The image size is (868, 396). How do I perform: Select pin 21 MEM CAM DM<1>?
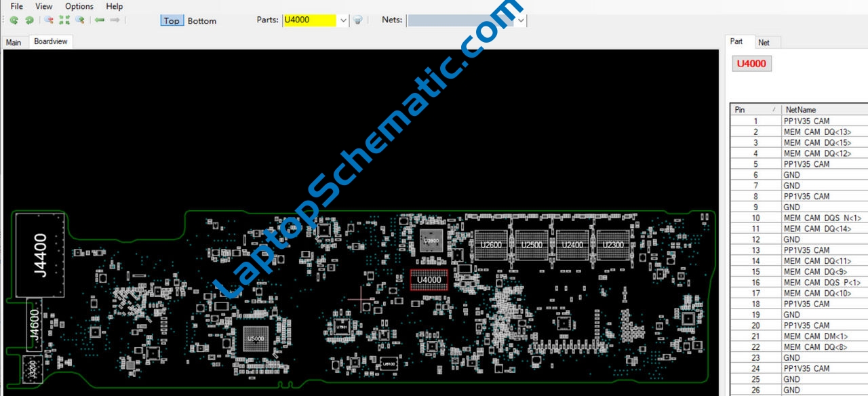pyautogui.click(x=799, y=336)
